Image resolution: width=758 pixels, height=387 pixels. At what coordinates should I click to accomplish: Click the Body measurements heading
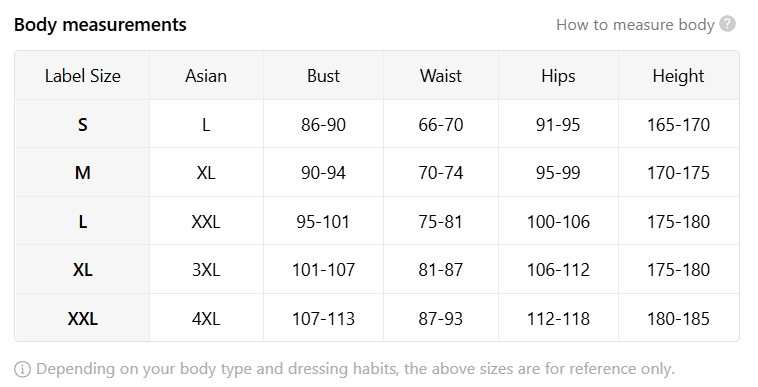[100, 25]
